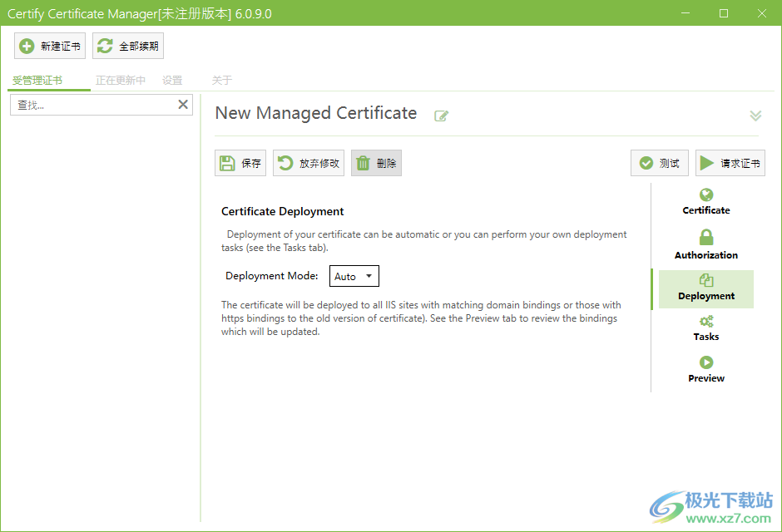Maximize the Certify Certificate Manager window
782x532 pixels.
724,13
